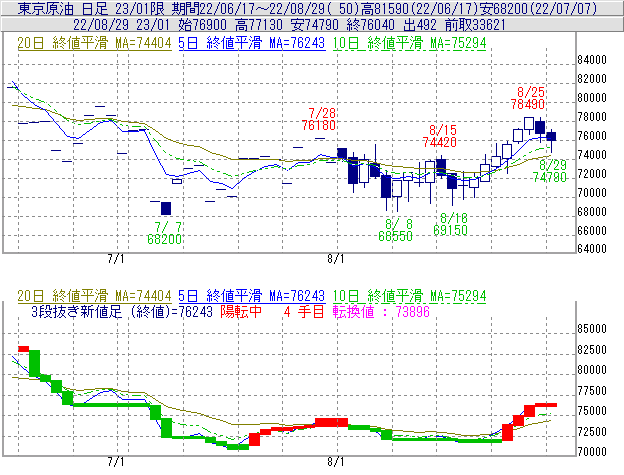The height and width of the screenshot is (475, 624).
Task: Click the 7/28 76180 high label
Action: click(319, 119)
